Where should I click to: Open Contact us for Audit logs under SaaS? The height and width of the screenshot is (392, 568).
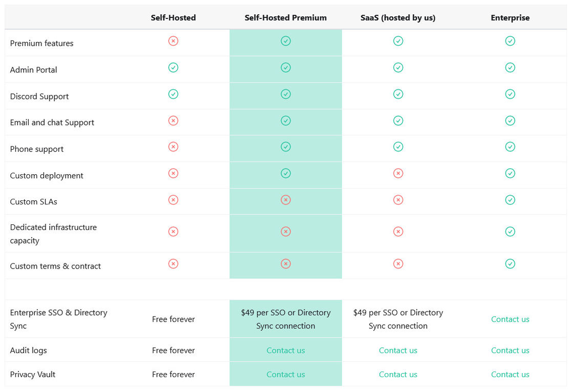point(398,350)
